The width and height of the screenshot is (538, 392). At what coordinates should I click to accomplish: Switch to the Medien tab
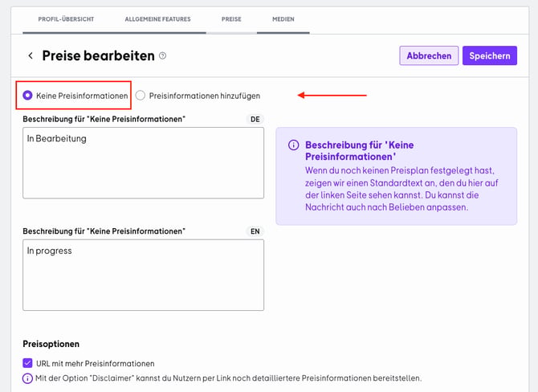pyautogui.click(x=283, y=19)
